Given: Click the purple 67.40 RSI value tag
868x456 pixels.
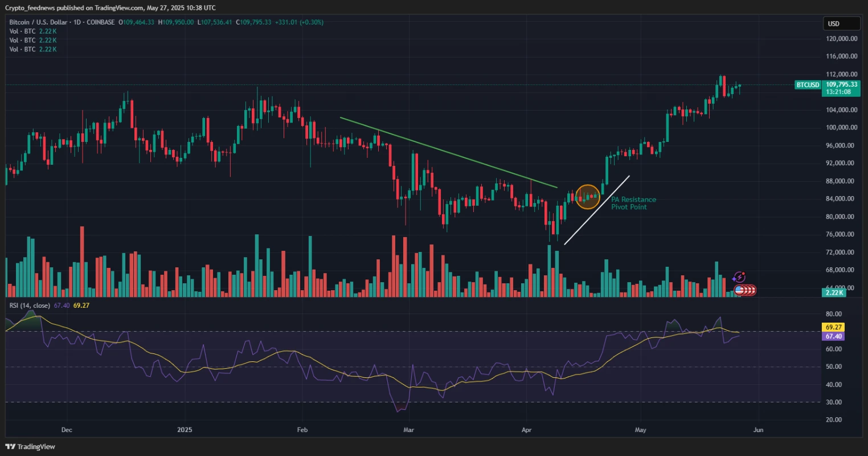Looking at the screenshot, I should [x=833, y=336].
